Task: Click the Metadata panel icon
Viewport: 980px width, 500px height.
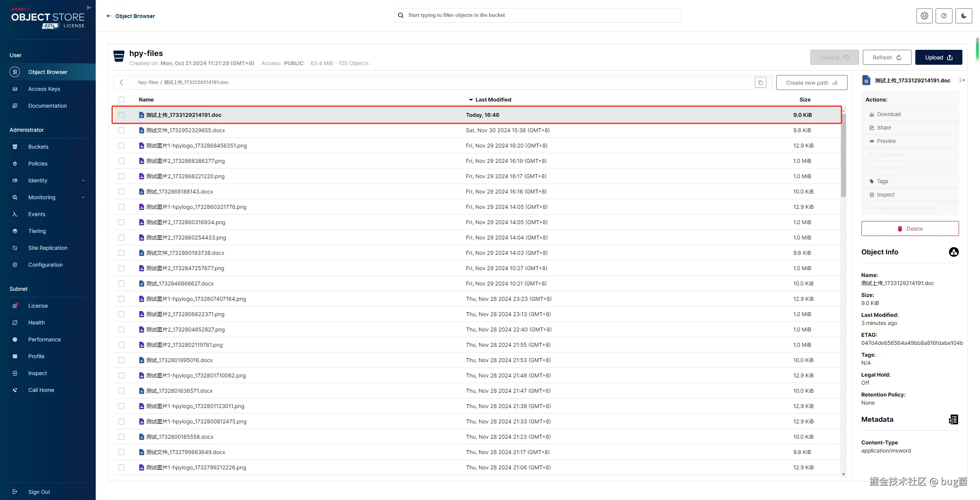Action: pyautogui.click(x=953, y=420)
